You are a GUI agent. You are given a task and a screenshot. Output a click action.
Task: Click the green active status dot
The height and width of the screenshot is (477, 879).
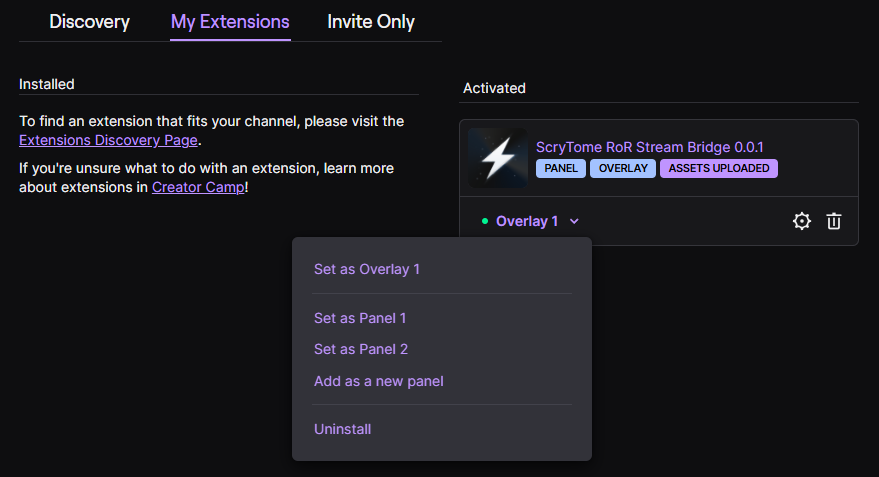[x=485, y=221]
